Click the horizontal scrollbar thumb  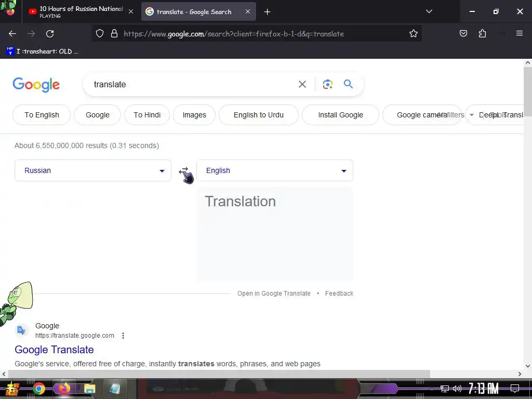tap(219, 374)
